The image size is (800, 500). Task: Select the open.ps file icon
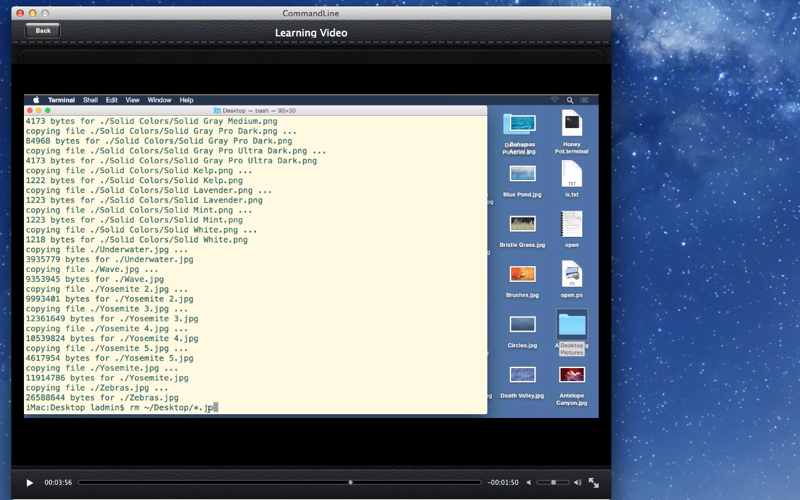571,274
